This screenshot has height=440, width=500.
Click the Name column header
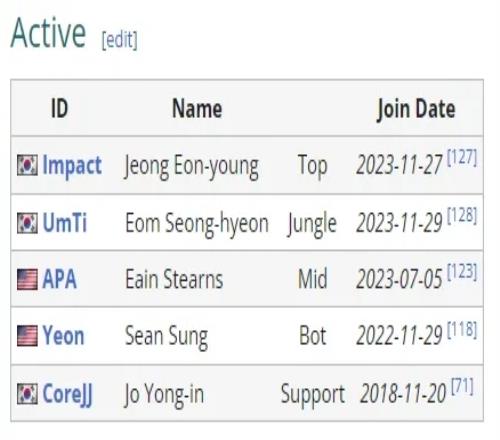click(197, 109)
